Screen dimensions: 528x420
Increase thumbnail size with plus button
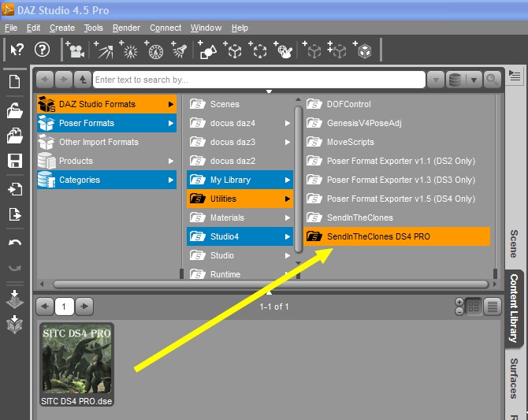click(x=459, y=302)
